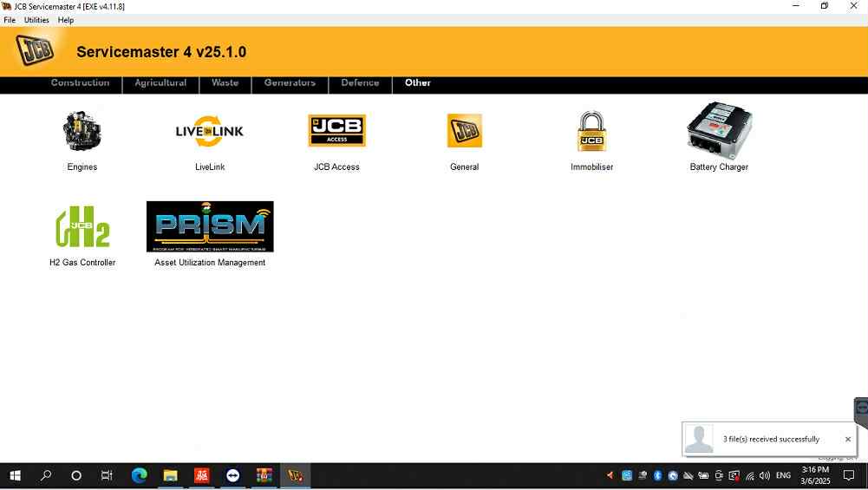Screen dimensions: 868x490
Task: Open the red app icon on the taskbar
Action: click(x=201, y=475)
